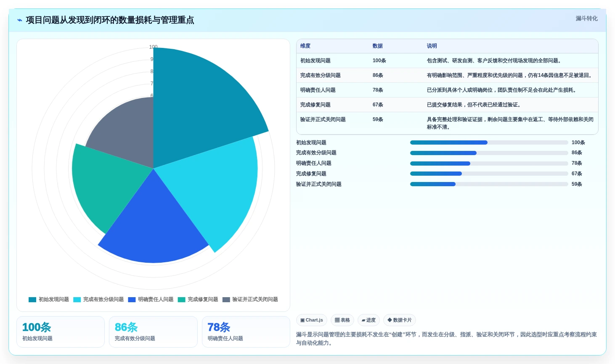
Task: Click the 数据 column header
Action: pos(378,46)
